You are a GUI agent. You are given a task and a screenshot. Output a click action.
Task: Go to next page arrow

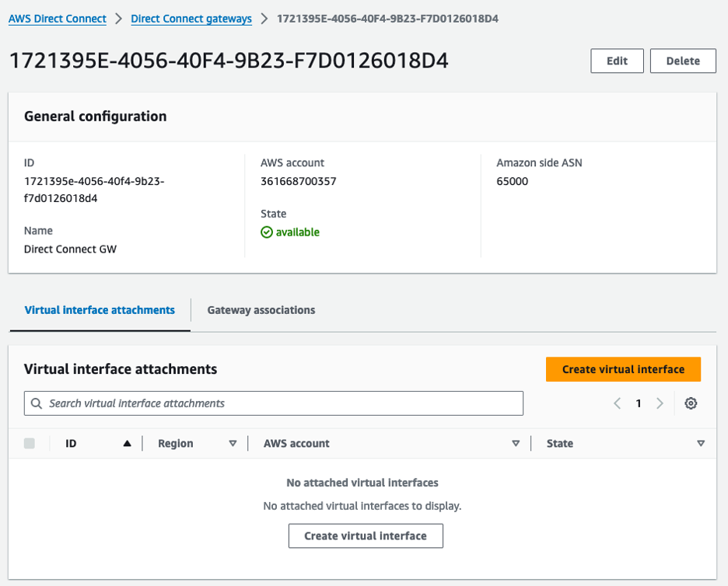[660, 403]
